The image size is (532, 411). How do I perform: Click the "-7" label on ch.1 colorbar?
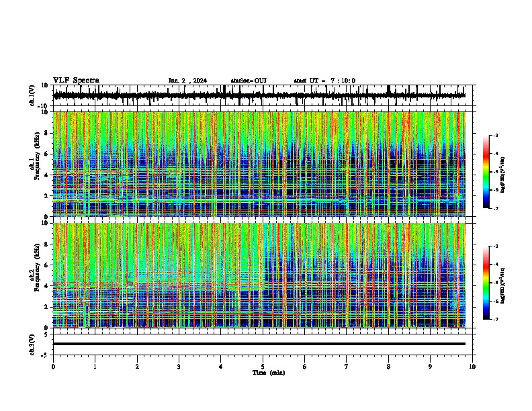pyautogui.click(x=495, y=208)
